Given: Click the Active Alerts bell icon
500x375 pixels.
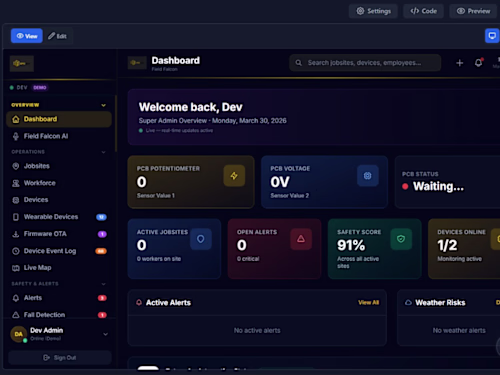Looking at the screenshot, I should point(139,302).
